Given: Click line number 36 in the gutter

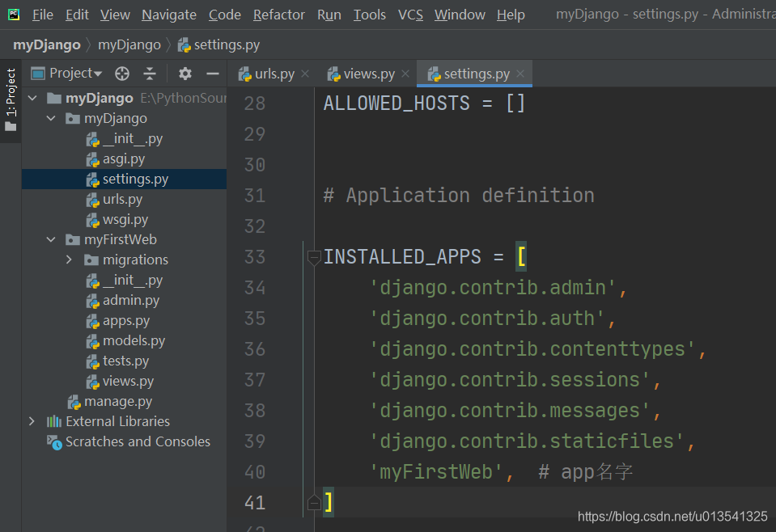Looking at the screenshot, I should [255, 350].
